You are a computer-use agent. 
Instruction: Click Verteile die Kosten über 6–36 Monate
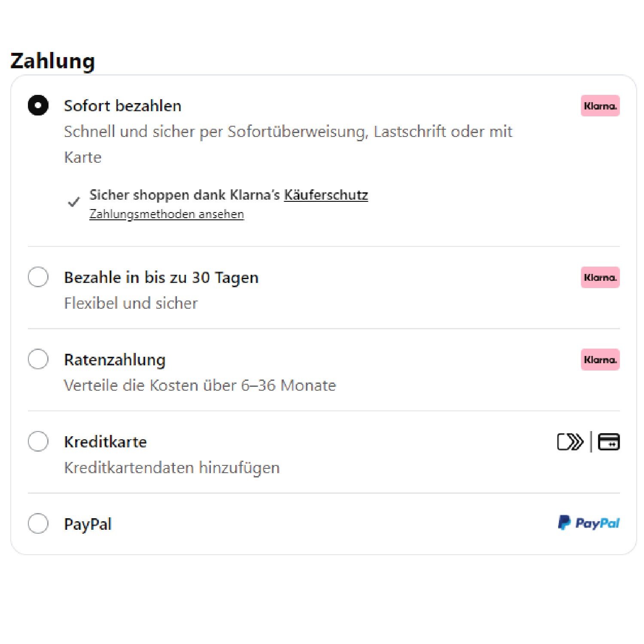[200, 385]
